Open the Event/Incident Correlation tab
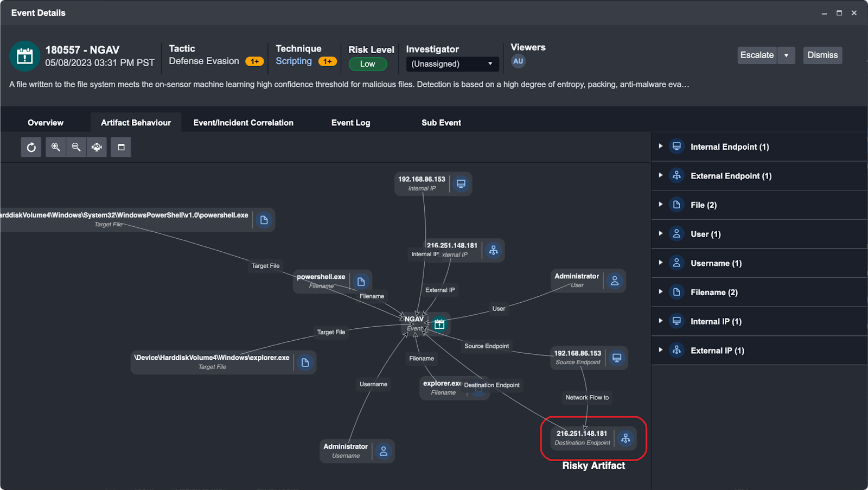 click(x=243, y=123)
